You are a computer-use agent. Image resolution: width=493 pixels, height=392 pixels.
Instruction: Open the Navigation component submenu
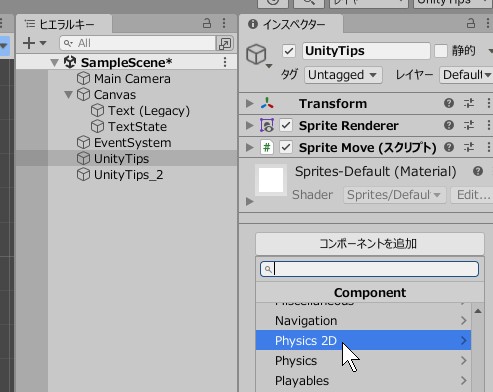pyautogui.click(x=363, y=321)
